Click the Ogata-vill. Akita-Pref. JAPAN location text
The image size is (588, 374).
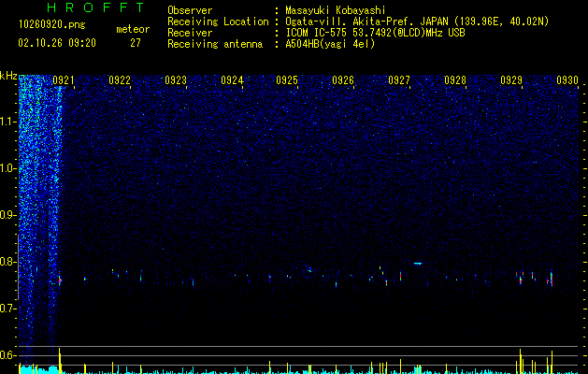pos(417,22)
